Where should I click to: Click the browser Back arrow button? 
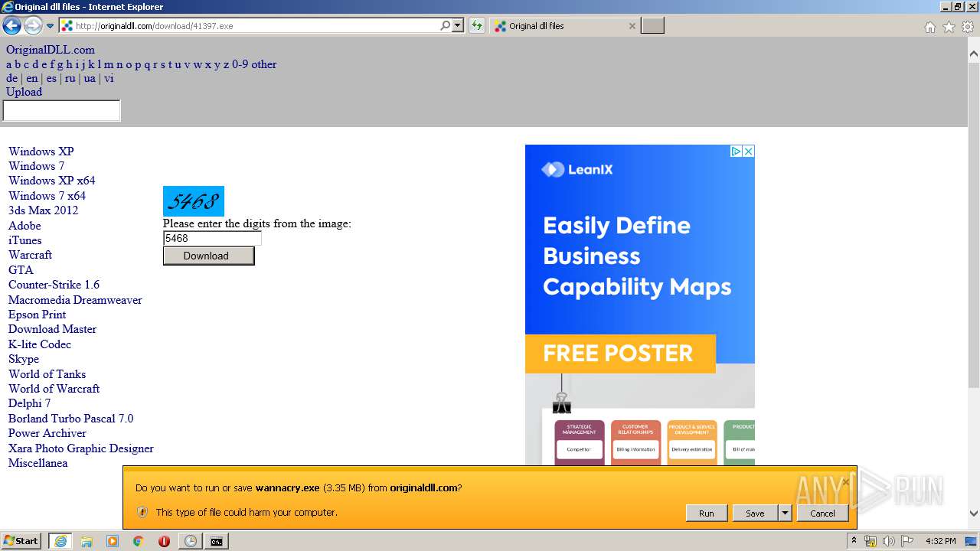(x=11, y=26)
